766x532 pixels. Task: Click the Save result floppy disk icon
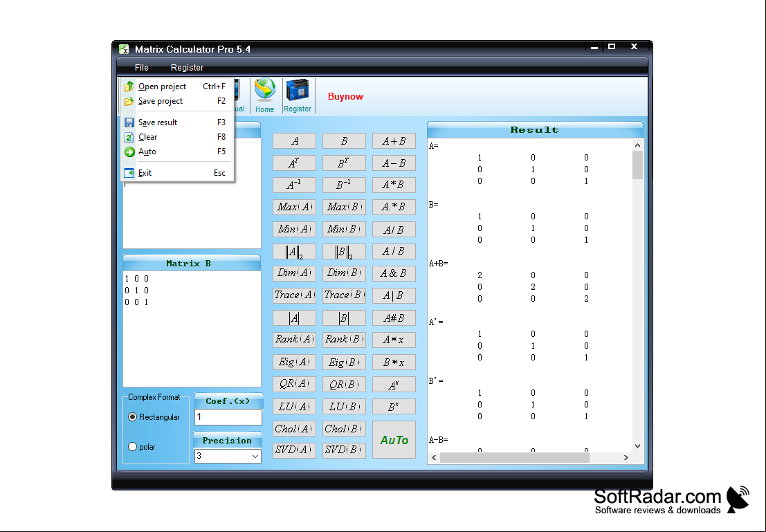click(129, 122)
